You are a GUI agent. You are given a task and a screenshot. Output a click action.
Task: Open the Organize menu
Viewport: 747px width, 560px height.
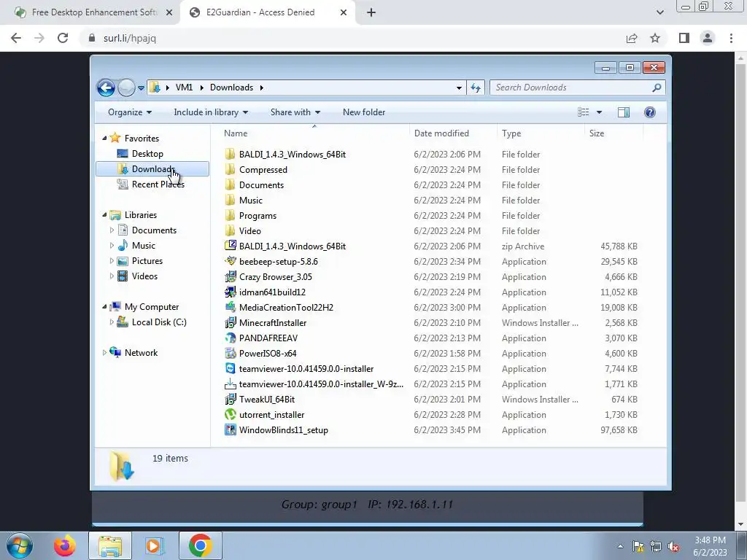(130, 112)
